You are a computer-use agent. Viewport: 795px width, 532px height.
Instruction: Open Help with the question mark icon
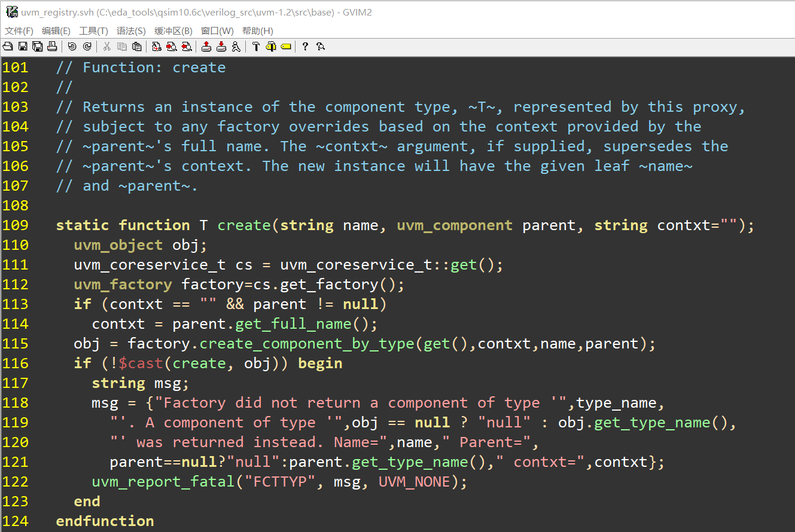305,47
